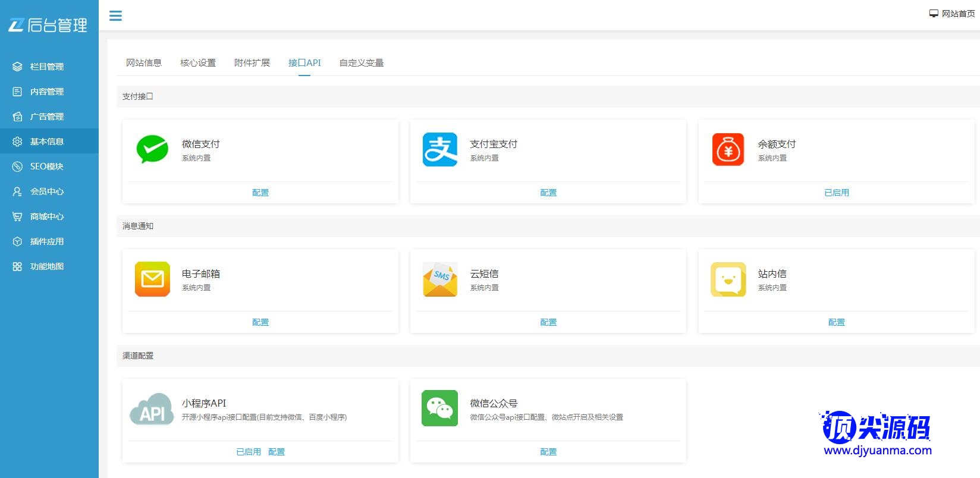Screen dimensions: 980x478
Task: Click the Alipay blue logo icon
Action: click(x=440, y=149)
